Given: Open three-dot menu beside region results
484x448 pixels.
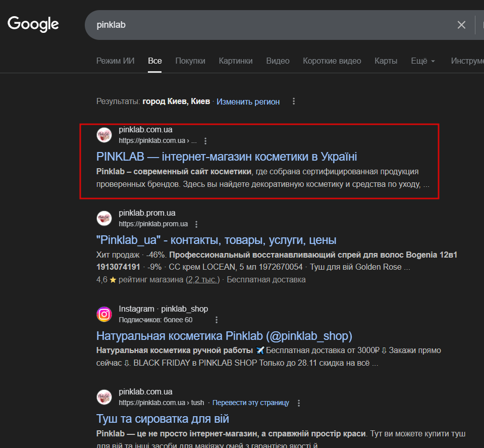Looking at the screenshot, I should pos(294,102).
